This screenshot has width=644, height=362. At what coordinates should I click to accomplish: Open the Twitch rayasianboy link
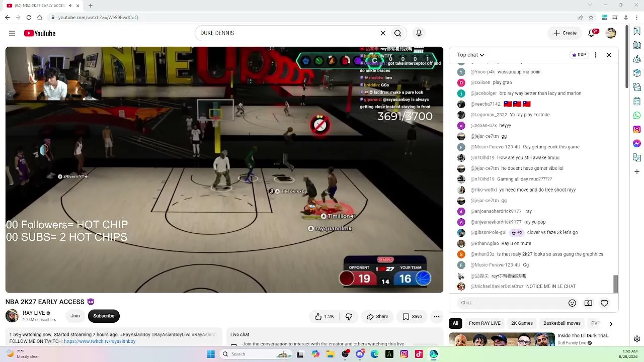click(100, 341)
